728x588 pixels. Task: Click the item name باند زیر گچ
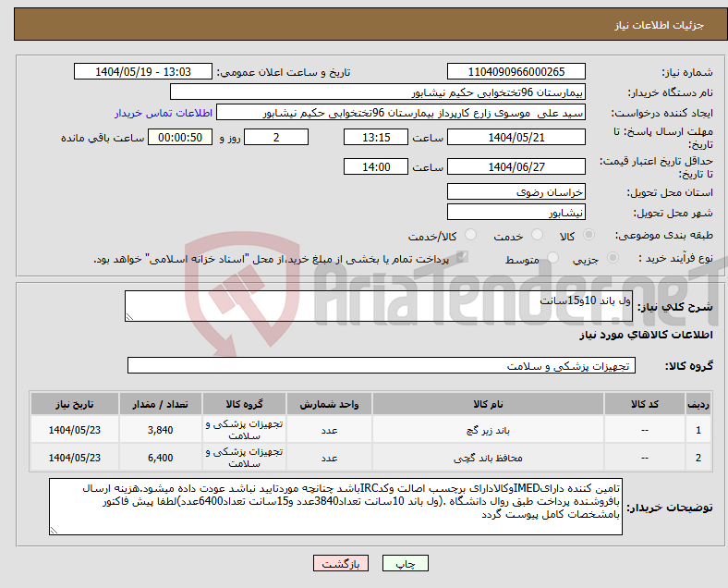[488, 431]
